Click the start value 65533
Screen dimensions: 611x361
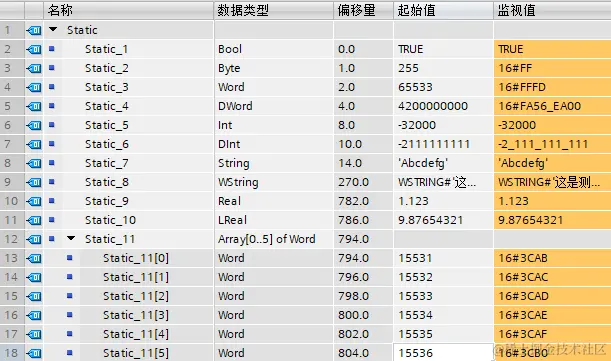[x=415, y=87]
